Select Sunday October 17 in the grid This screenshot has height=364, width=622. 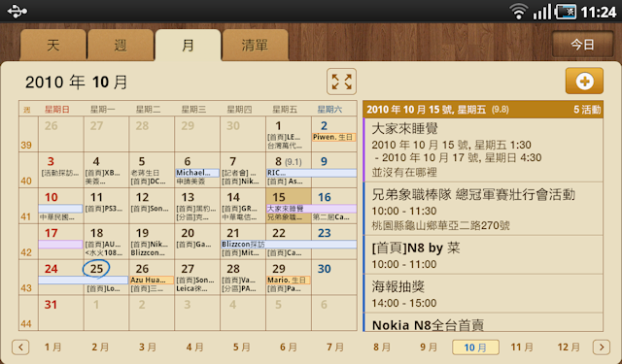pyautogui.click(x=61, y=242)
